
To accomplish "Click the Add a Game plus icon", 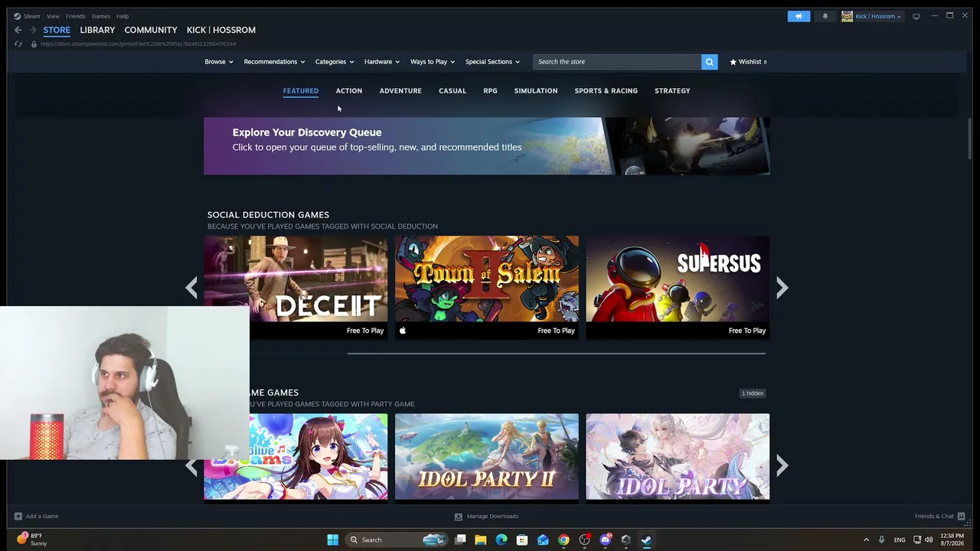I will tap(18, 517).
